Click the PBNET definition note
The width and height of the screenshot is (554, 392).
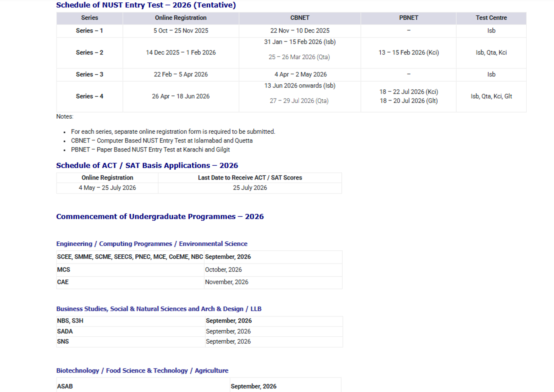pos(150,150)
